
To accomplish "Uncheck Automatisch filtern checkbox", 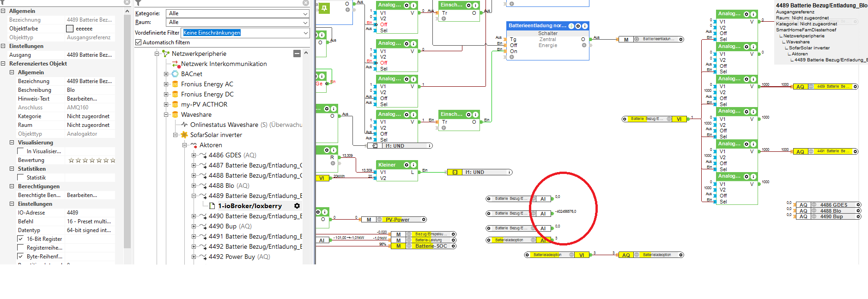I will tap(138, 42).
